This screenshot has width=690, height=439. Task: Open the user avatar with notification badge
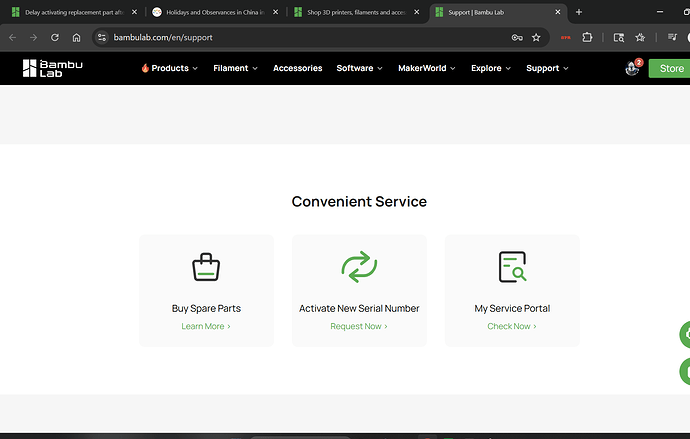coord(633,68)
